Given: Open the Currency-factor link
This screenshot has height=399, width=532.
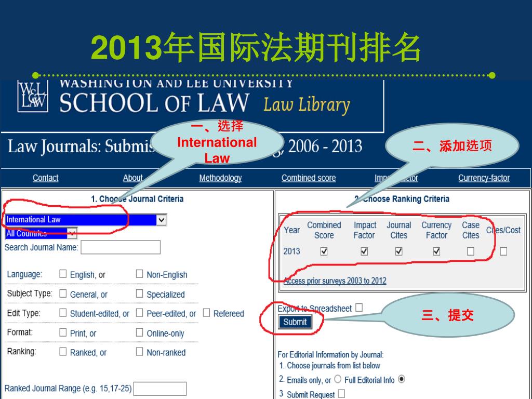Looking at the screenshot, I should (x=484, y=178).
